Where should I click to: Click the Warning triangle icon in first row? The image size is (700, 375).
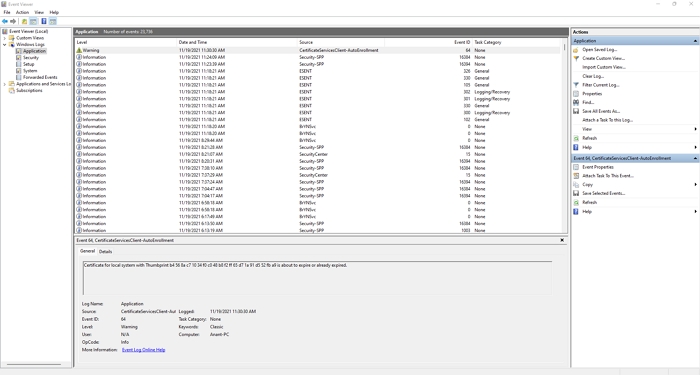79,50
